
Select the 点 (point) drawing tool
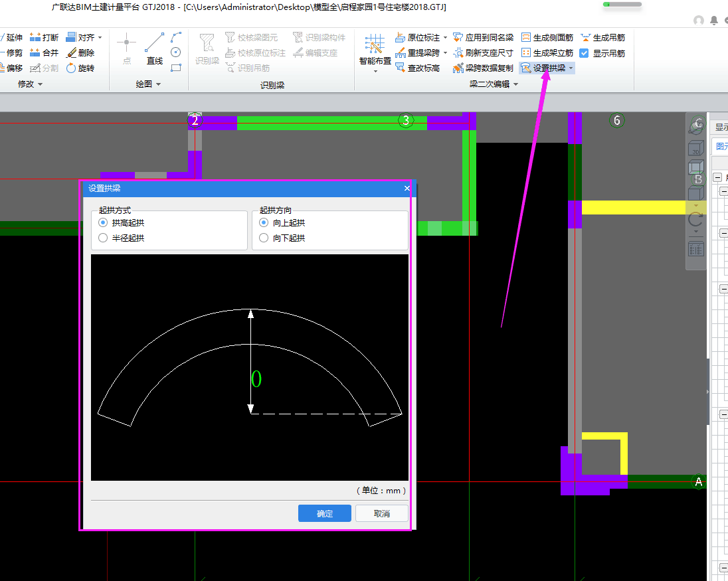[x=126, y=48]
